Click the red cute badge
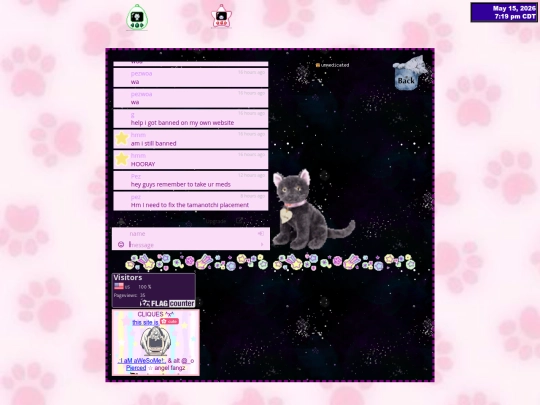The height and width of the screenshot is (405, 540). coord(169,321)
